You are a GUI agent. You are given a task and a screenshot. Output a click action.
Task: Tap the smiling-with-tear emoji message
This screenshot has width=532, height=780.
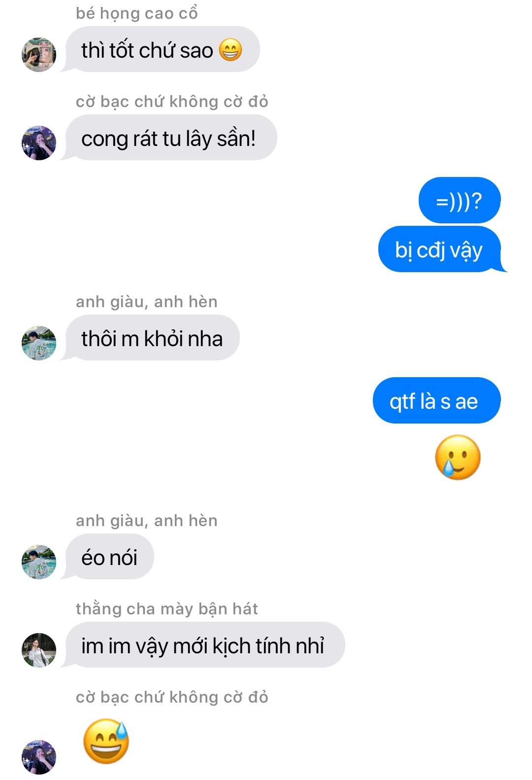pyautogui.click(x=458, y=457)
